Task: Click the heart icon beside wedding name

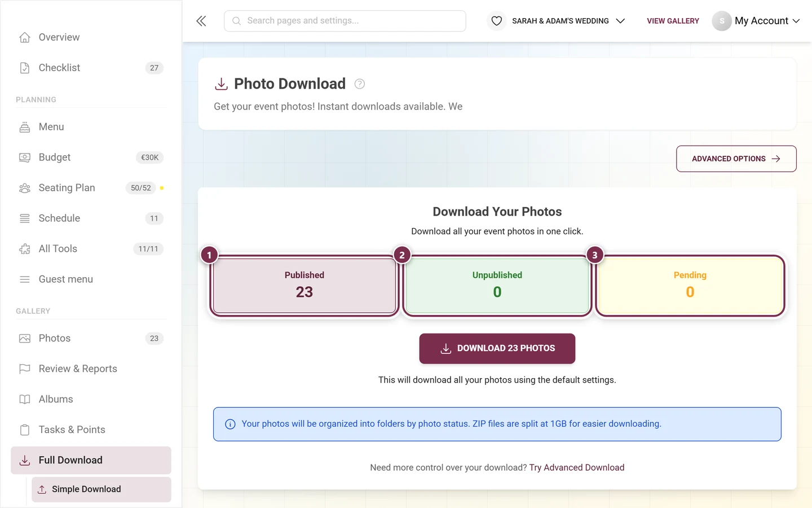Action: (x=496, y=21)
